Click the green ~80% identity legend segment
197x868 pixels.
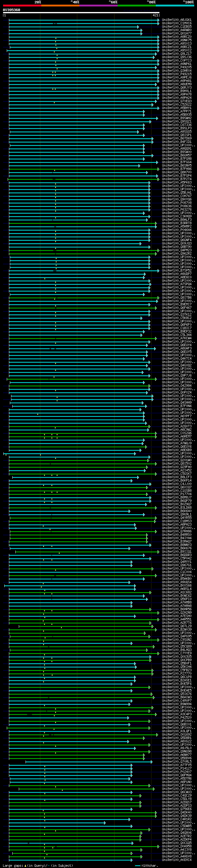(137, 6)
